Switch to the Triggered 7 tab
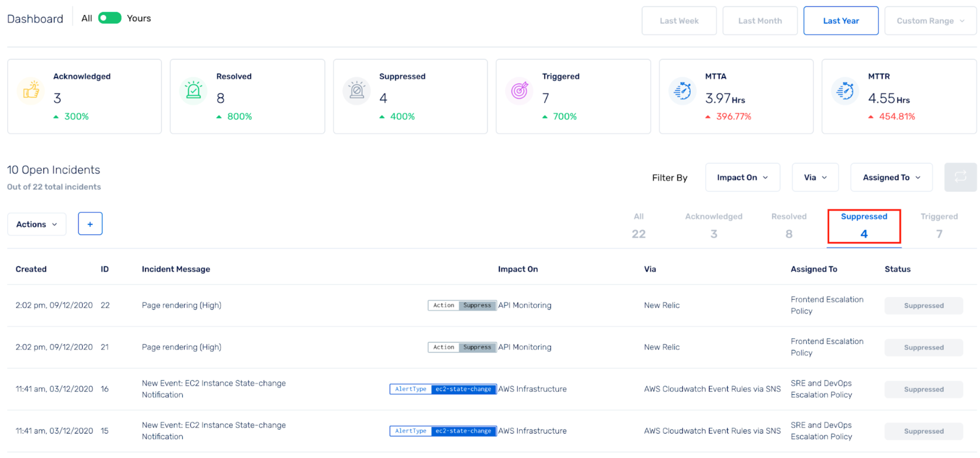This screenshot has height=458, width=980. pos(939,226)
